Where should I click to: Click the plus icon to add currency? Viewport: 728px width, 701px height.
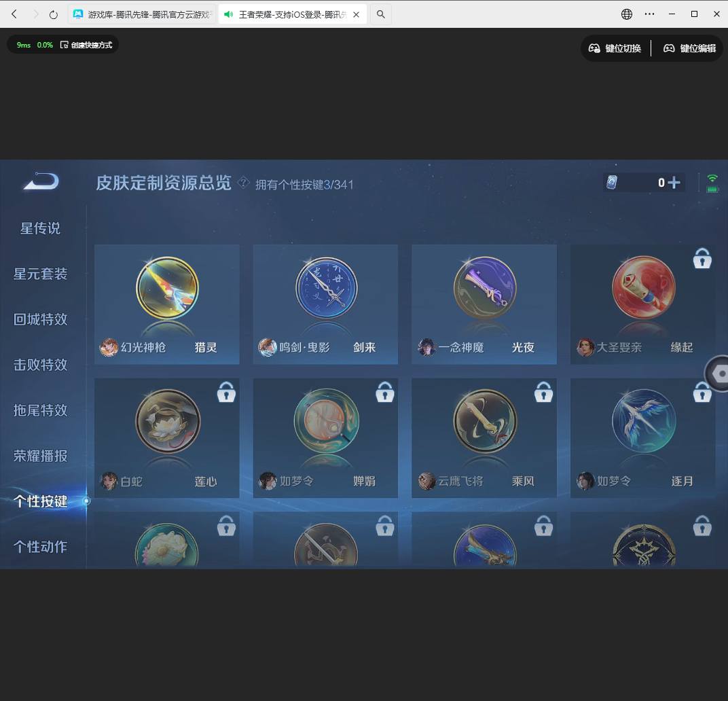click(x=673, y=182)
